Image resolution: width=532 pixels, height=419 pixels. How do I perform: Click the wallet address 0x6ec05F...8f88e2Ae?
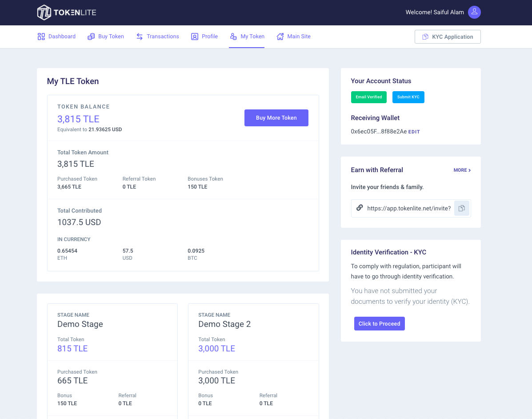(x=379, y=131)
